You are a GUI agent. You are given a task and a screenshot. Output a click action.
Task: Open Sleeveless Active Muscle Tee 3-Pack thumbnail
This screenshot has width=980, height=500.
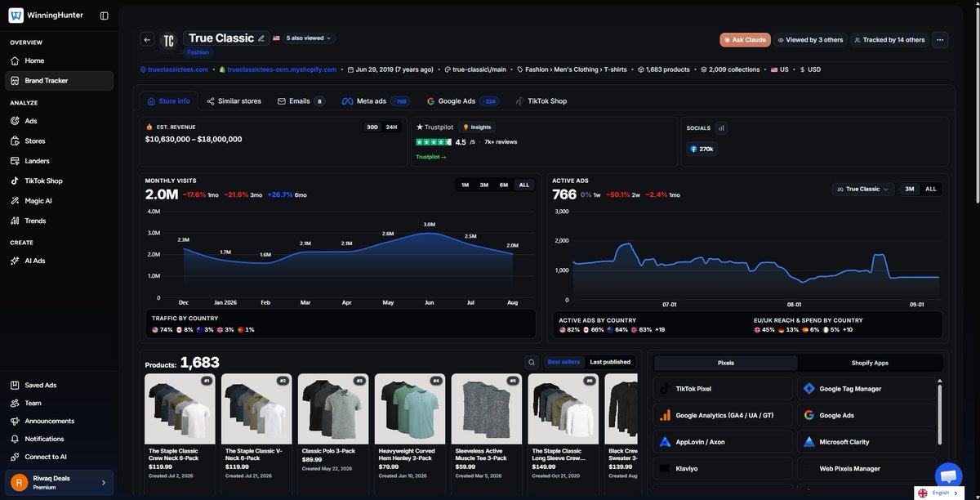pos(487,408)
